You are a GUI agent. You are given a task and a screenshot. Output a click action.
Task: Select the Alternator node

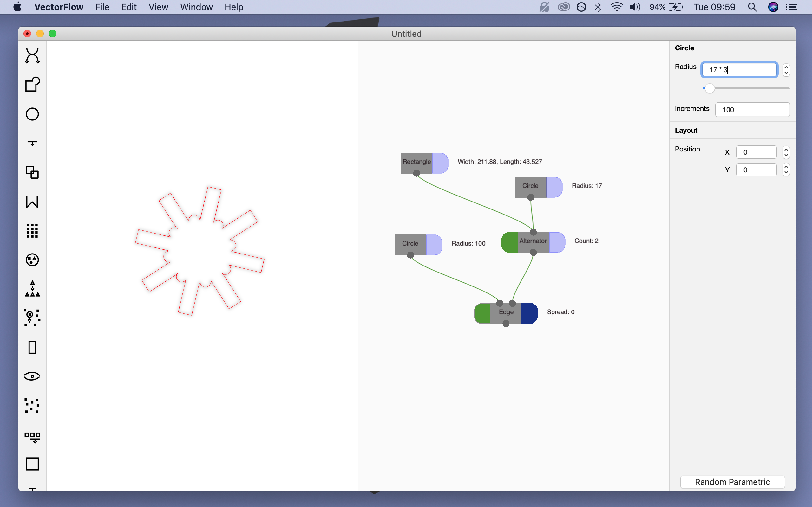533,241
